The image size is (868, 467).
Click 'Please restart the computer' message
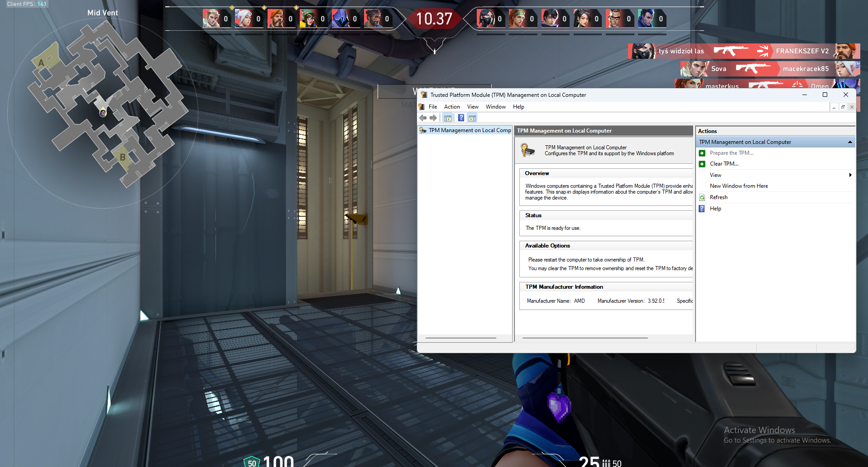click(x=586, y=260)
